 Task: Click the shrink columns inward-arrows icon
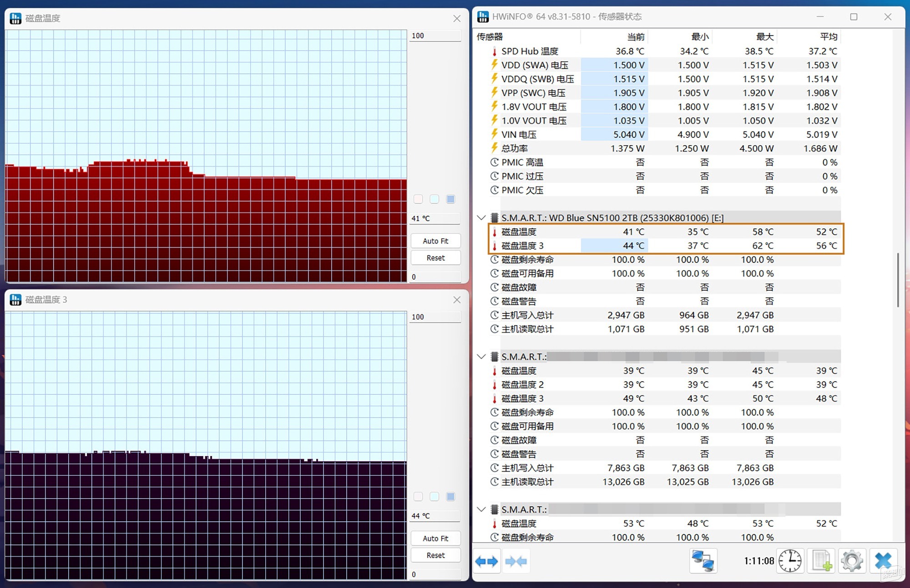point(516,561)
